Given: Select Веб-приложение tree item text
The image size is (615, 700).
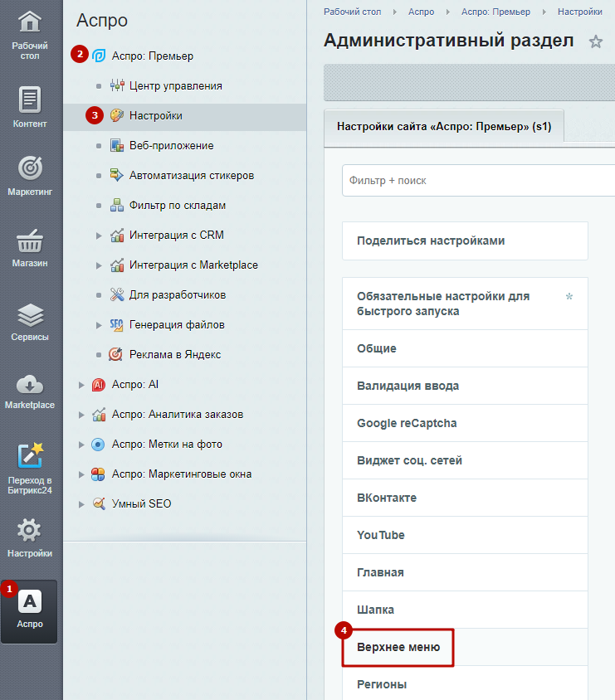Looking at the screenshot, I should [x=172, y=145].
